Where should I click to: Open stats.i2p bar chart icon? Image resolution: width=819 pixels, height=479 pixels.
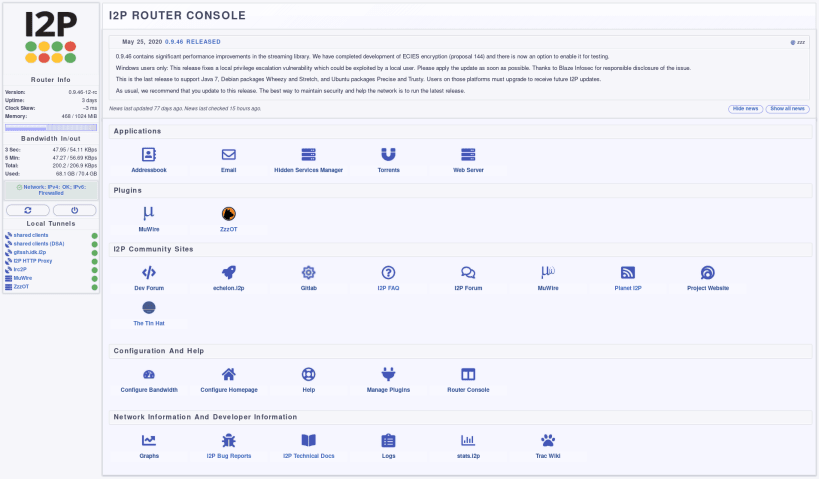point(469,440)
